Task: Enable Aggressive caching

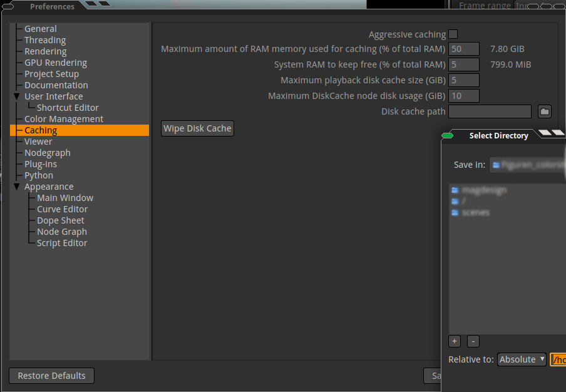Action: 453,34
